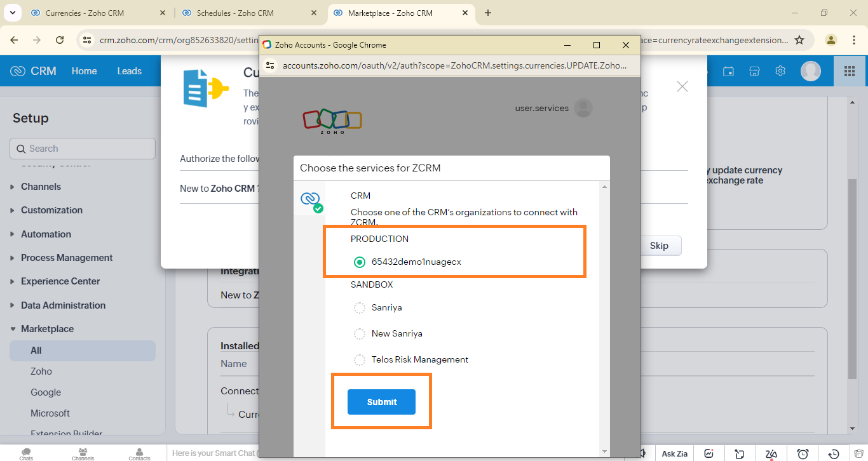This screenshot has width=868, height=461.
Task: Select All under Marketplace
Action: (83, 351)
